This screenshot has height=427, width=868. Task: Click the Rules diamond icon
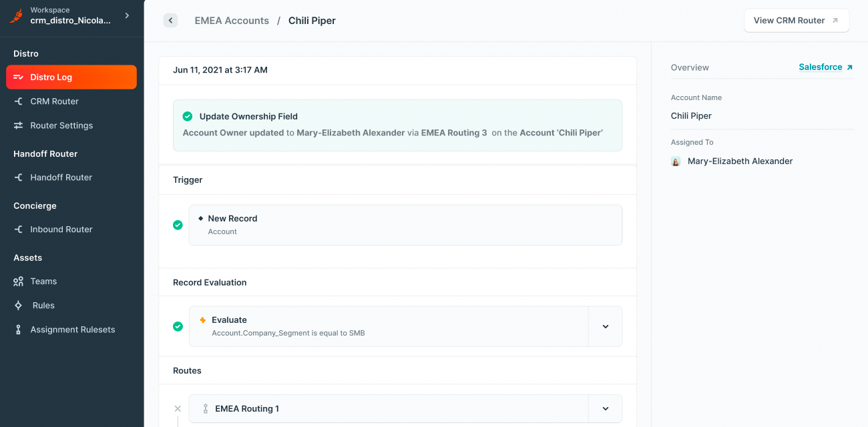tap(19, 306)
